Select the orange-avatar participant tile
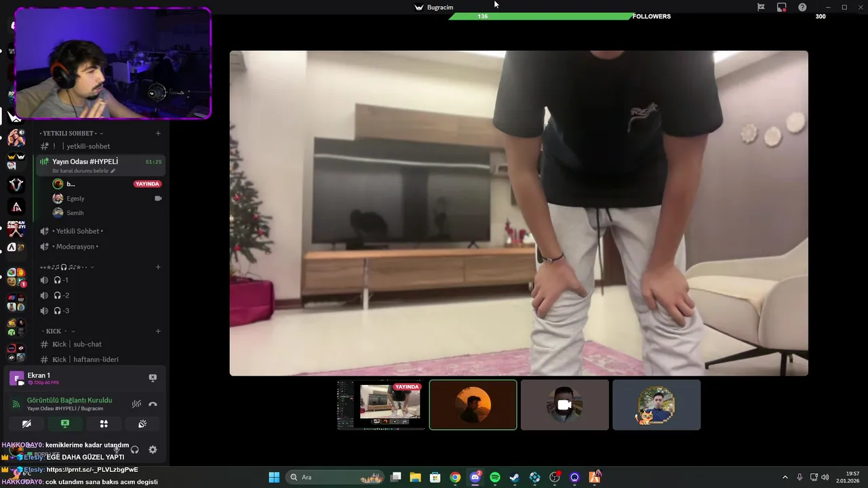 (x=473, y=405)
